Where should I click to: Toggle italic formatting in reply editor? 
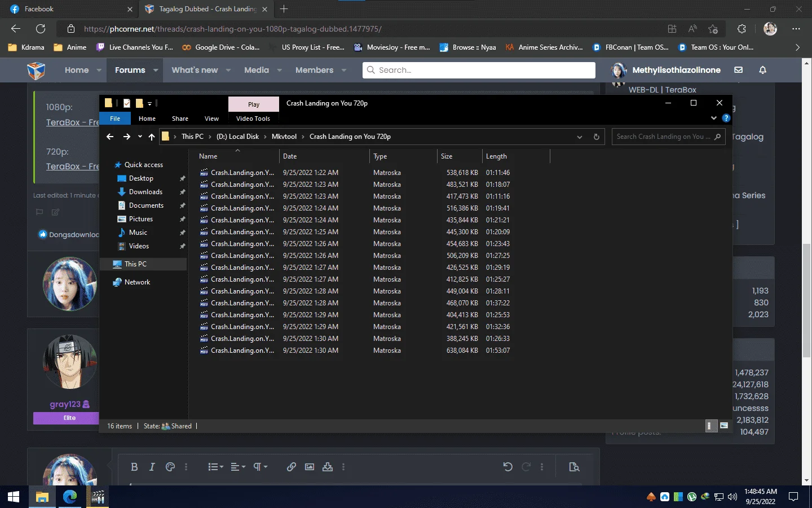152,467
